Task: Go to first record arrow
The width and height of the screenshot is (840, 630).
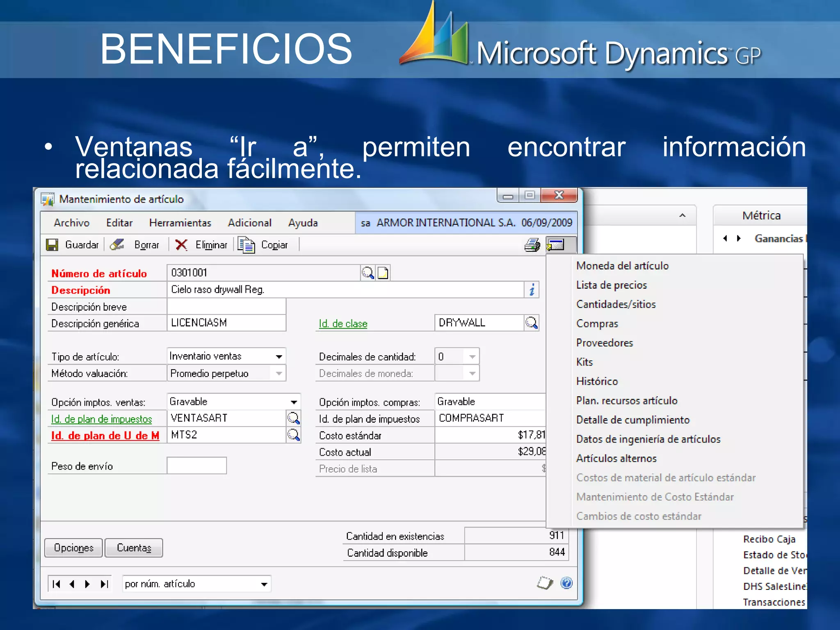Action: point(56,584)
